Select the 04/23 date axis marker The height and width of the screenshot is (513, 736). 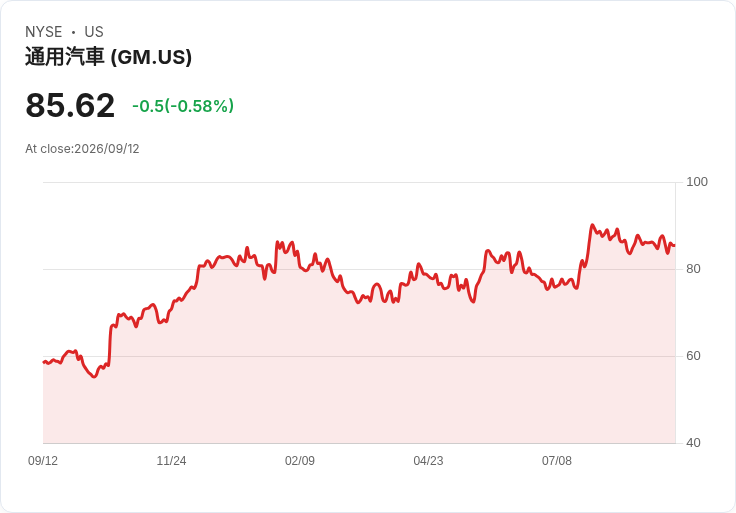[x=428, y=461]
